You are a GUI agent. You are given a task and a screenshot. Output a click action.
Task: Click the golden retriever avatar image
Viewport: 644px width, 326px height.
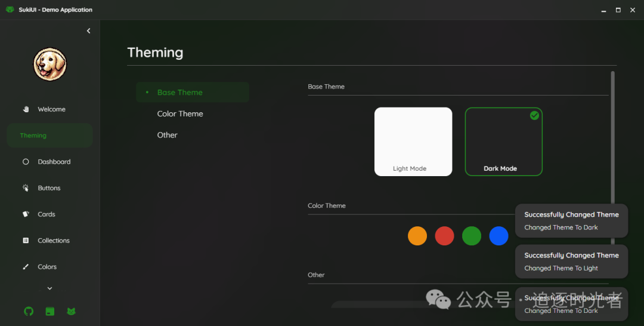tap(50, 64)
